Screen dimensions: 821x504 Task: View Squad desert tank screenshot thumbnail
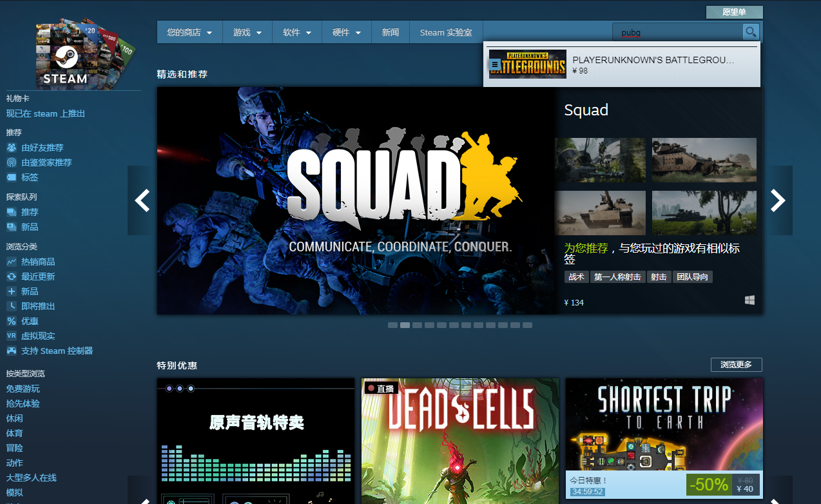coord(601,213)
